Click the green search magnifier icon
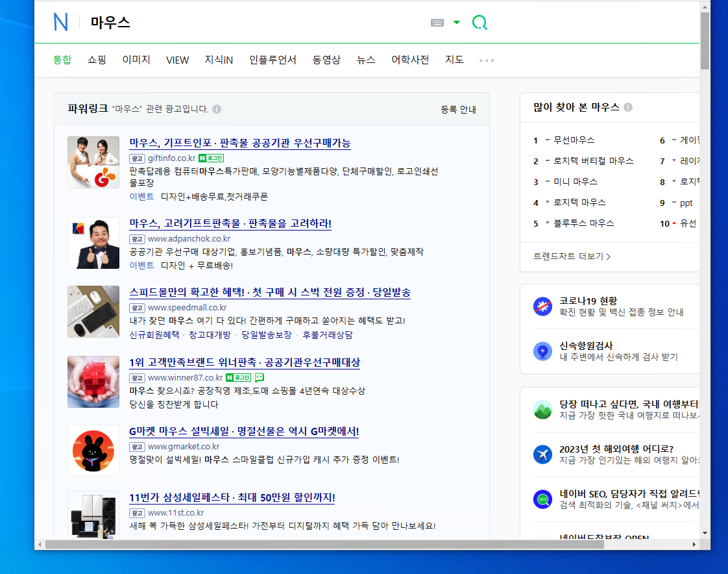The width and height of the screenshot is (728, 574). (479, 22)
